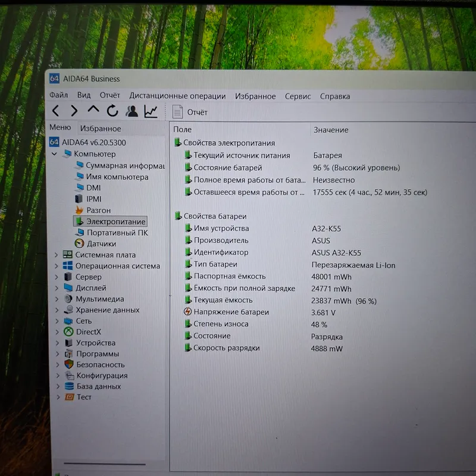Click the Windows logo Операционная система icon
Image resolution: width=476 pixels, height=476 pixels.
[x=68, y=265]
